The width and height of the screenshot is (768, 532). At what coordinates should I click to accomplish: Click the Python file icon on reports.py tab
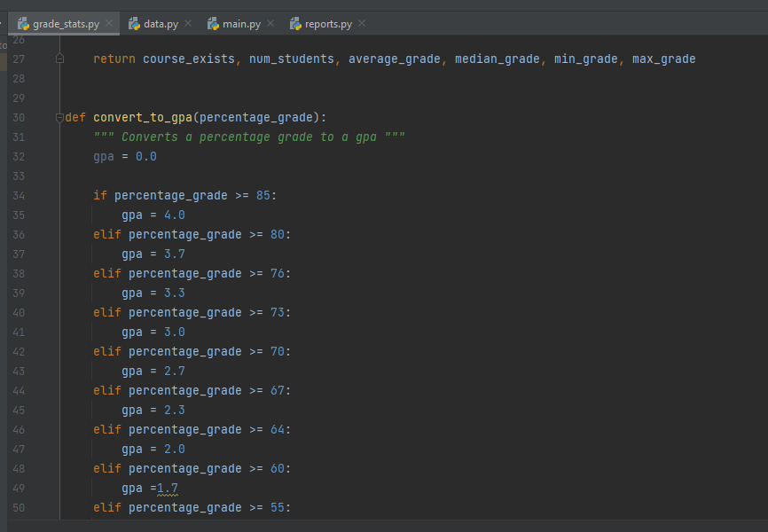click(294, 24)
